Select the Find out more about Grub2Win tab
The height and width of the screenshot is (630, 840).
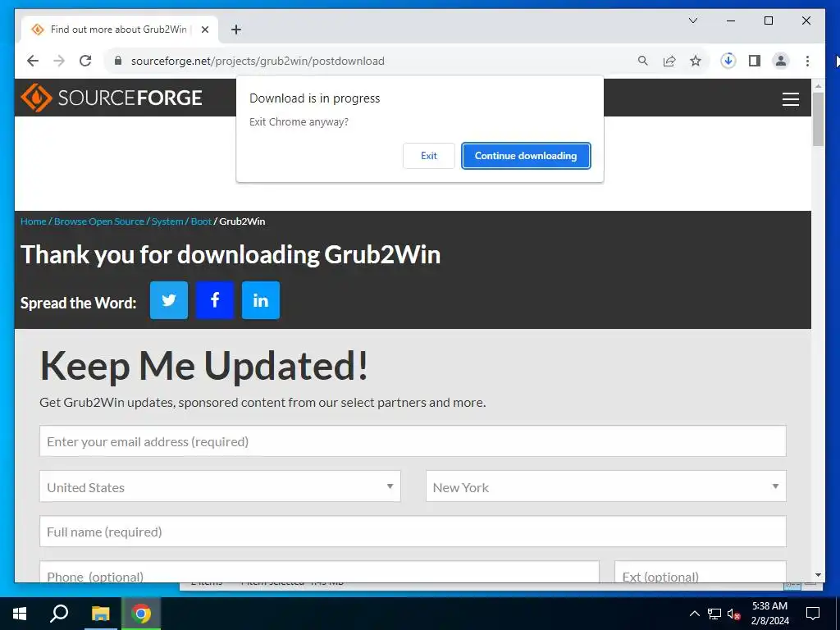[119, 30]
